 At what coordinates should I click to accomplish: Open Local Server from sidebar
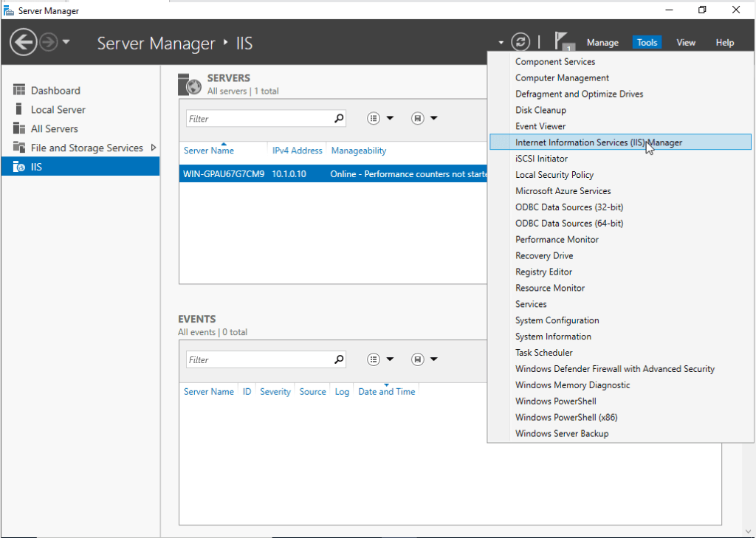[58, 109]
